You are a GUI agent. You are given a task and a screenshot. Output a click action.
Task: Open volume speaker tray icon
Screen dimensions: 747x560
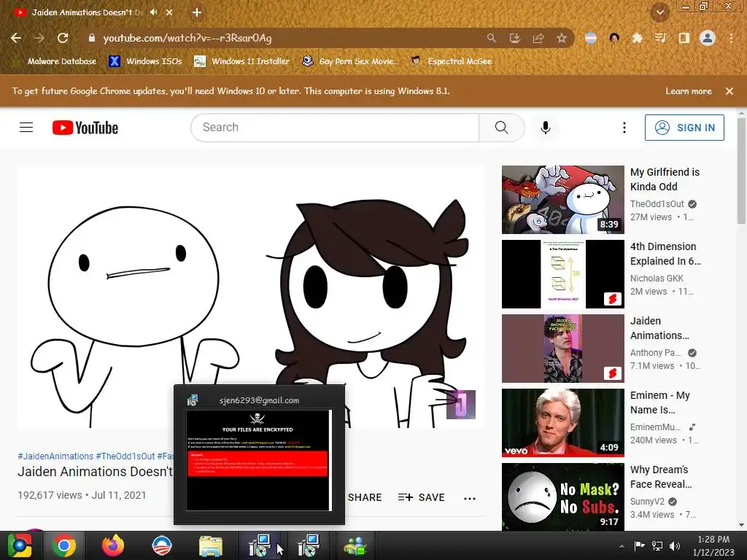pyautogui.click(x=675, y=545)
